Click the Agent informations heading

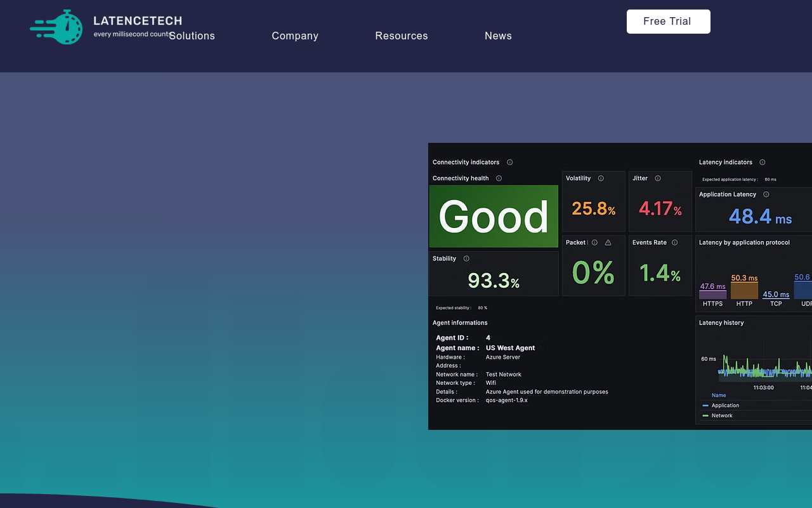pos(460,323)
